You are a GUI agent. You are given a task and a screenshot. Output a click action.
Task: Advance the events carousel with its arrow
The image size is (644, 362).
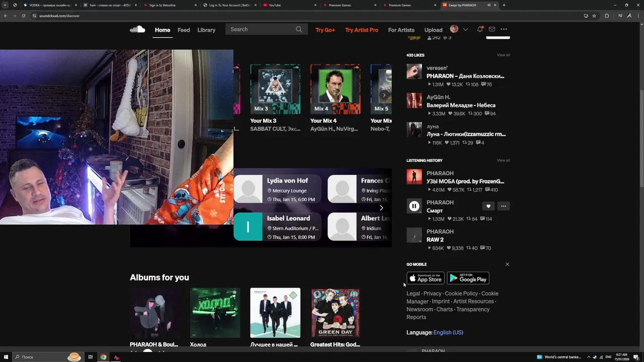click(381, 208)
